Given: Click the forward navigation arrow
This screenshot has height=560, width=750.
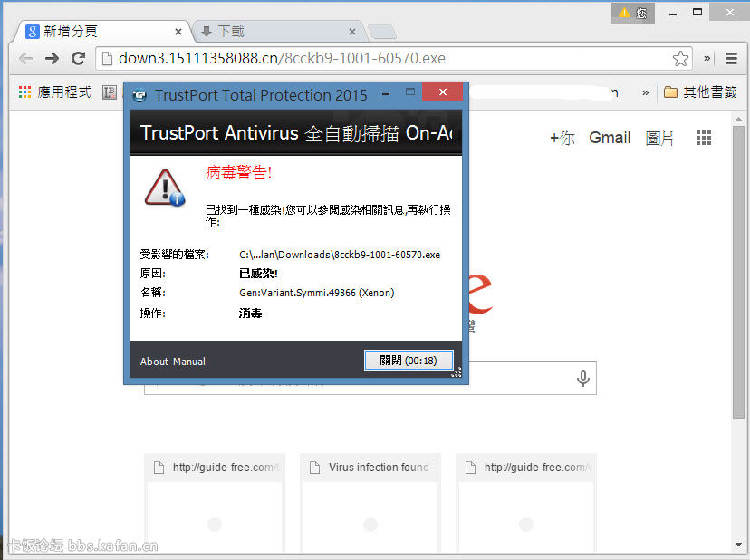Looking at the screenshot, I should tap(53, 58).
